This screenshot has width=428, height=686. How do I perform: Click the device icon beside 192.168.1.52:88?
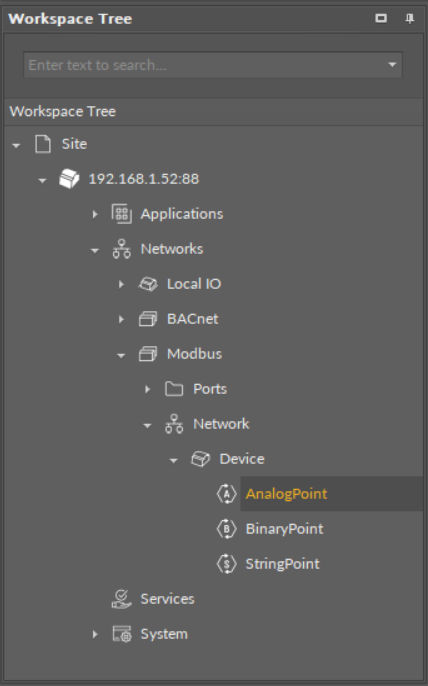click(69, 179)
